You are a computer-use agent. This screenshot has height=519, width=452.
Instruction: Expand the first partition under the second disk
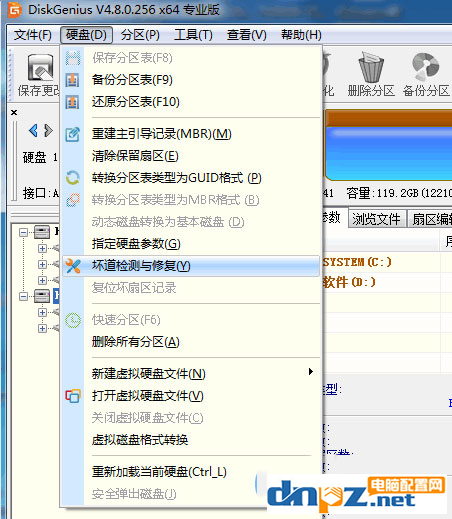42,312
